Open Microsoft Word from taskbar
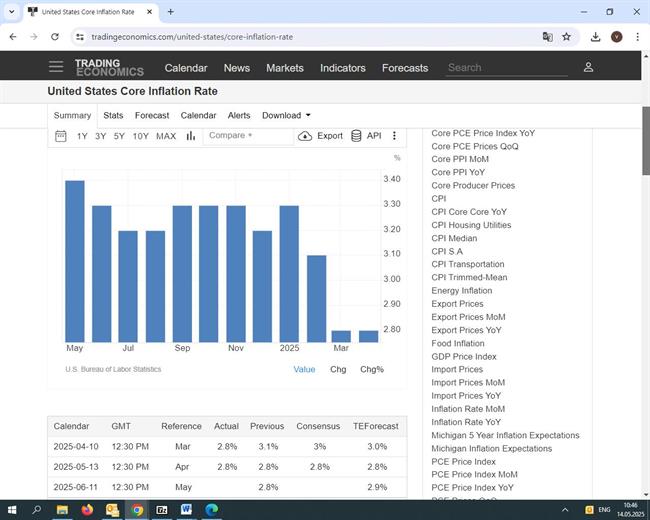This screenshot has height=520, width=650. [x=187, y=510]
